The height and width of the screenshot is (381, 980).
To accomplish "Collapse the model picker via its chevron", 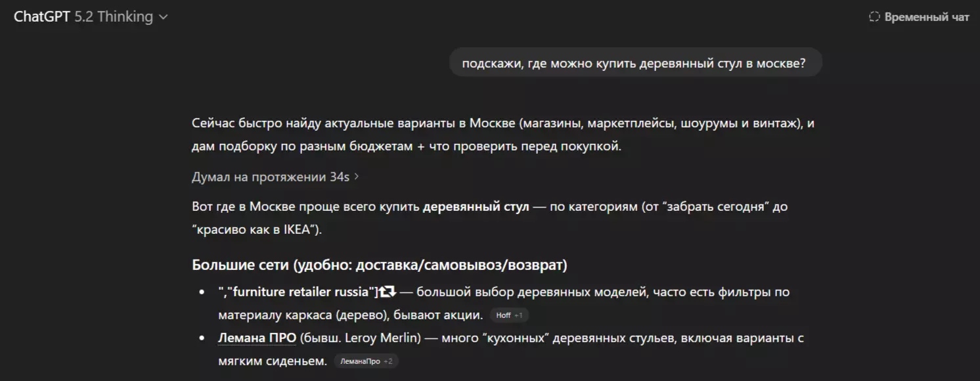I will 163,16.
